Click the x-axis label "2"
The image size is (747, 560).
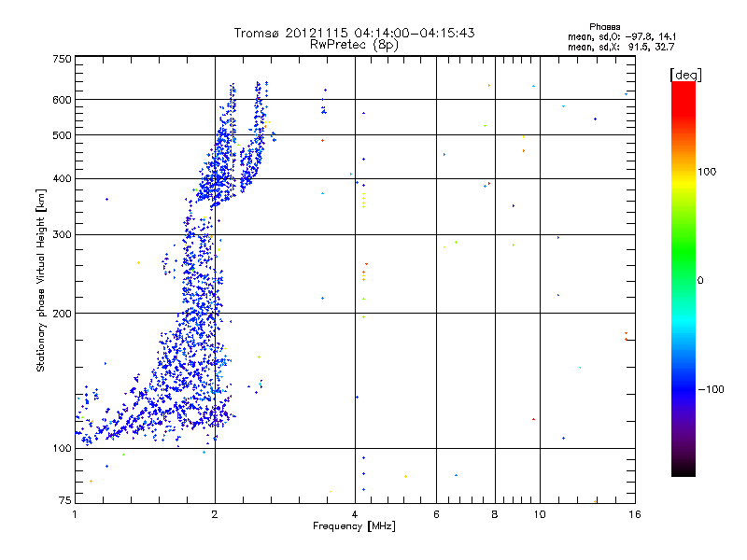[x=215, y=514]
